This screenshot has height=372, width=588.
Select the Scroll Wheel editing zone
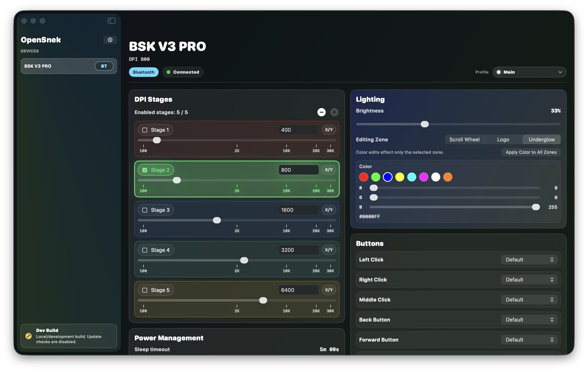[464, 139]
